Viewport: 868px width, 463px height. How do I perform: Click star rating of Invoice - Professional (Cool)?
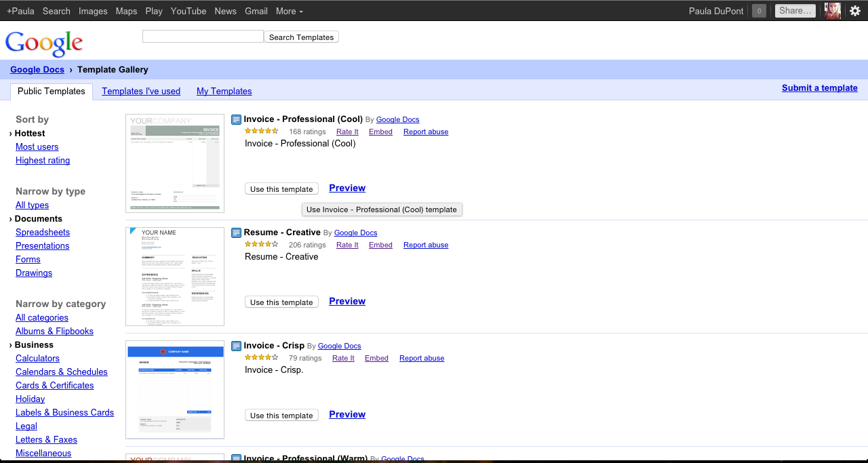[261, 131]
